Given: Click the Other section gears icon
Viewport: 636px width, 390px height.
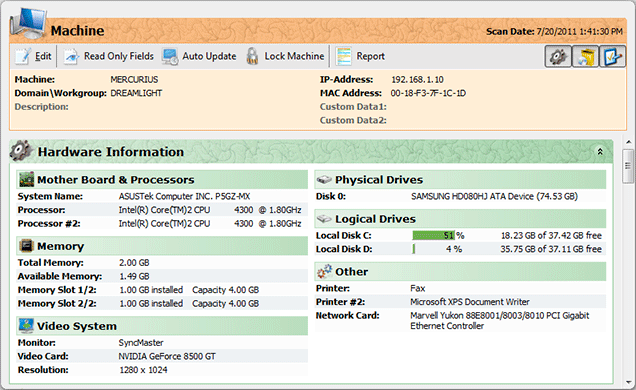Looking at the screenshot, I should (324, 271).
